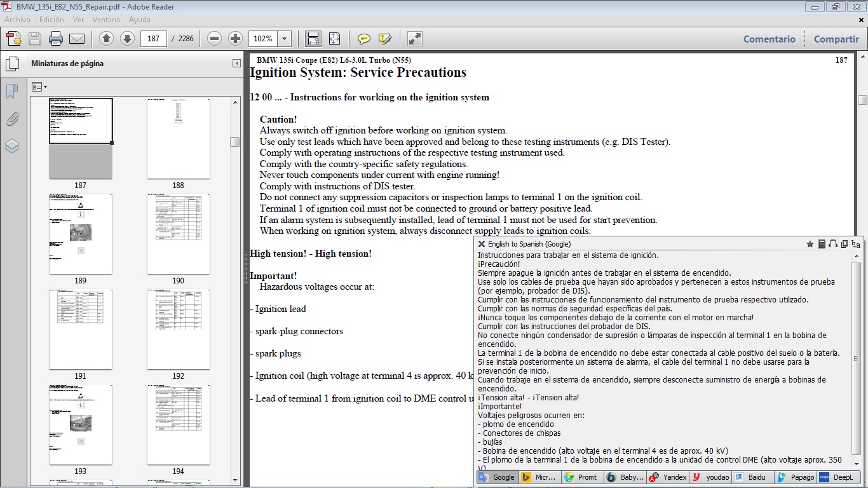
Task: Click thumbnails panel scrollbar thumb
Action: (x=235, y=142)
